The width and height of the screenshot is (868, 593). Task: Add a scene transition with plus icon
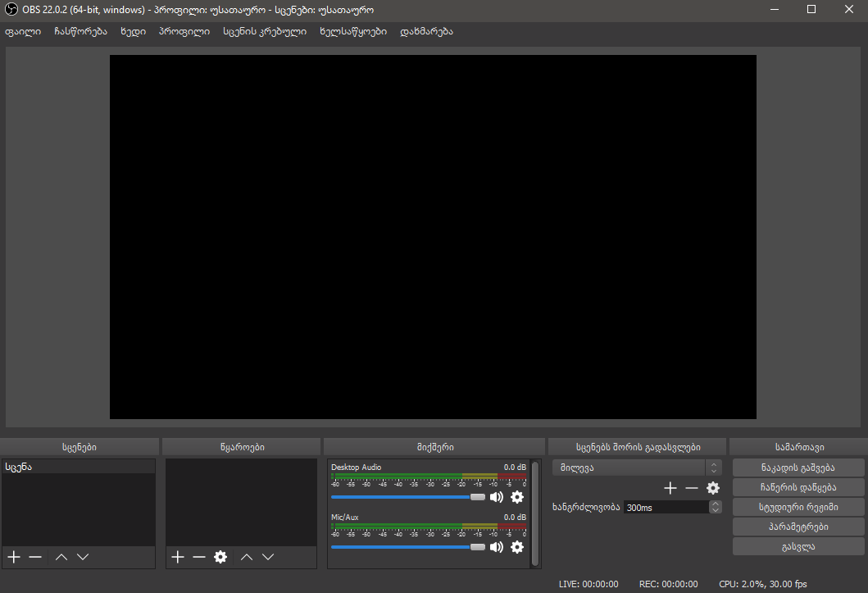coord(670,488)
